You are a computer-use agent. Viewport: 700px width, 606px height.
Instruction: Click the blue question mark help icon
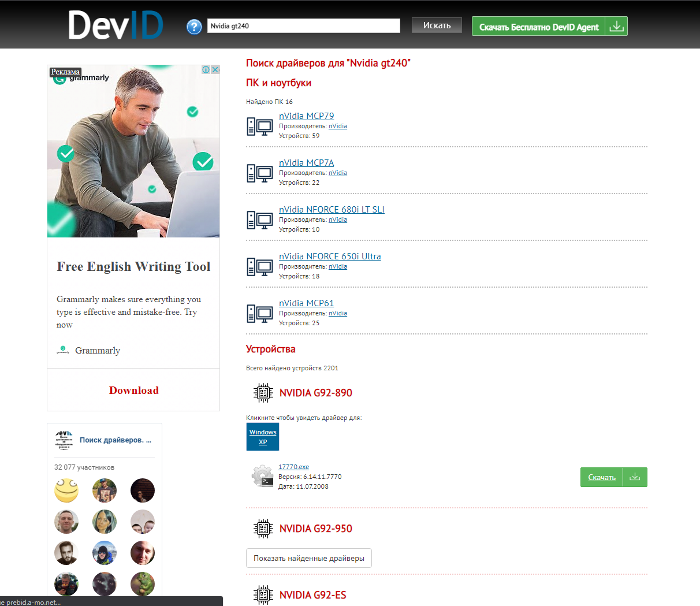(194, 27)
